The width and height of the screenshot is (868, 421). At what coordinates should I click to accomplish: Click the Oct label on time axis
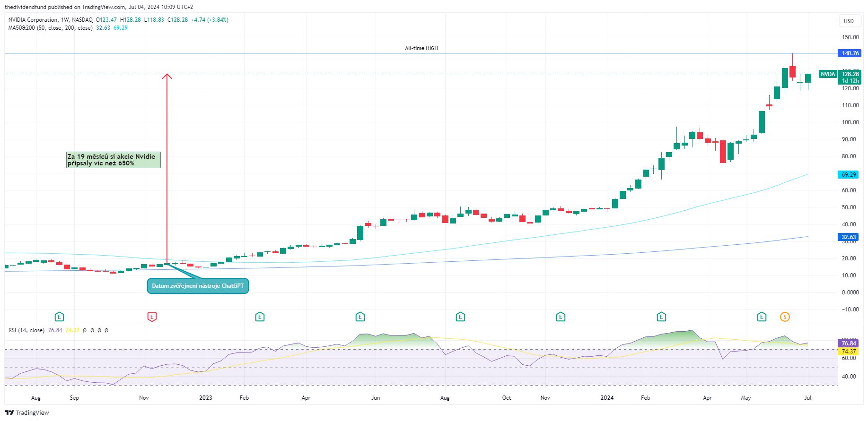point(507,398)
